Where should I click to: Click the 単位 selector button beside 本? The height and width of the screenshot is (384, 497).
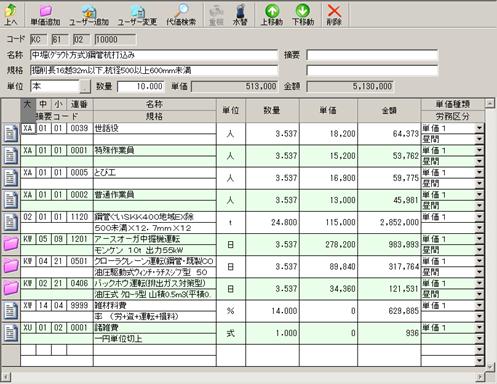(85, 87)
